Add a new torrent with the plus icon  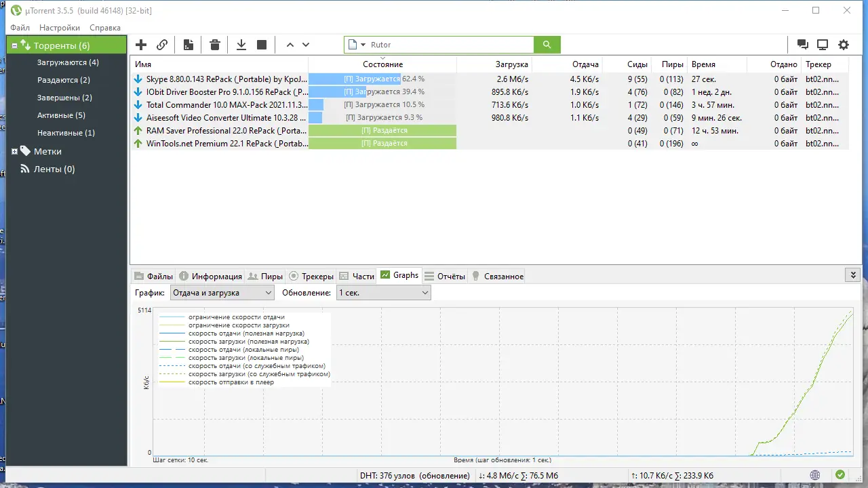point(140,44)
